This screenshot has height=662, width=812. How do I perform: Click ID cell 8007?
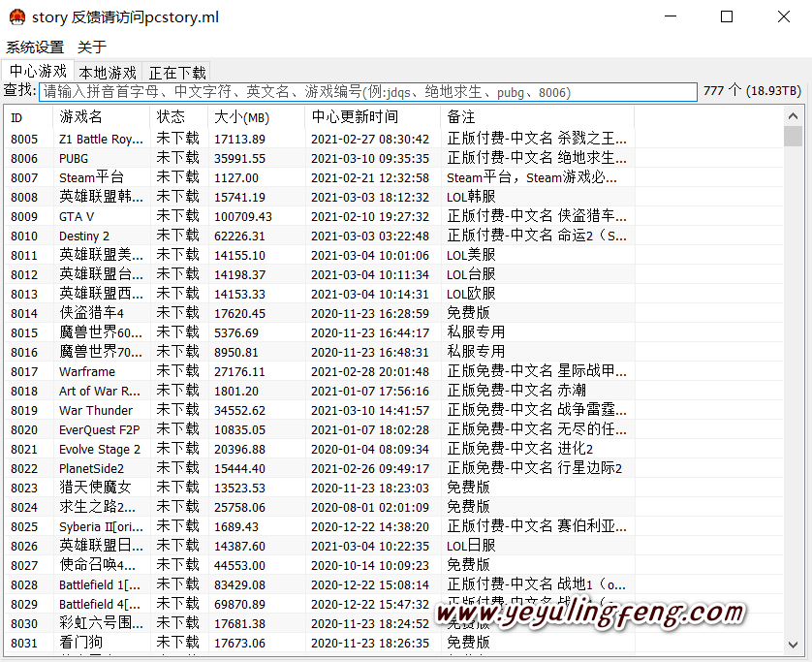click(x=24, y=178)
